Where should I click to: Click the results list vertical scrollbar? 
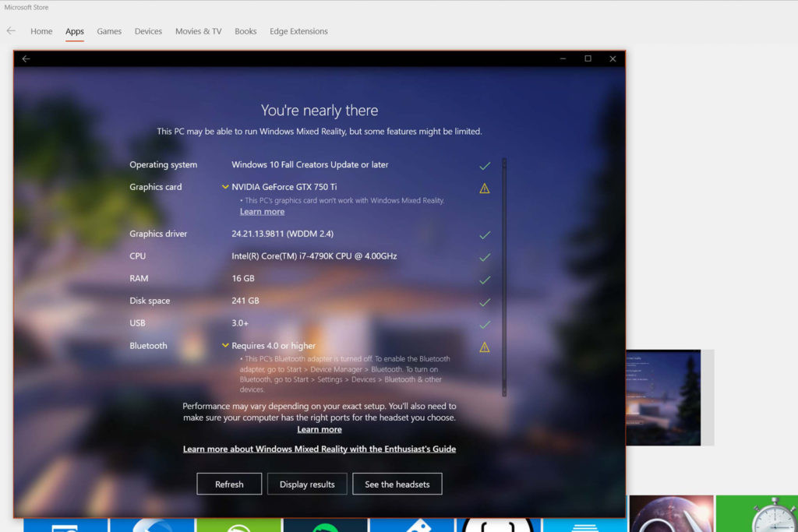(504, 277)
